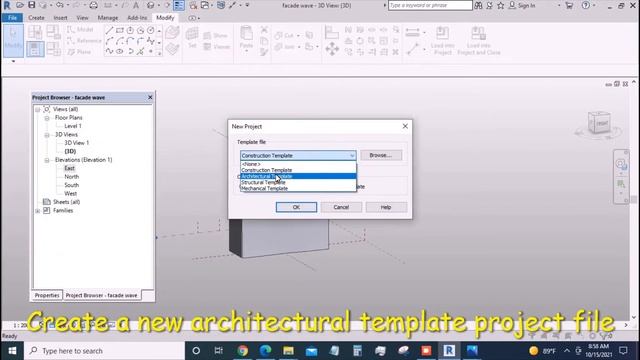Click the Save icon in quick access toolbar

tap(32, 5)
